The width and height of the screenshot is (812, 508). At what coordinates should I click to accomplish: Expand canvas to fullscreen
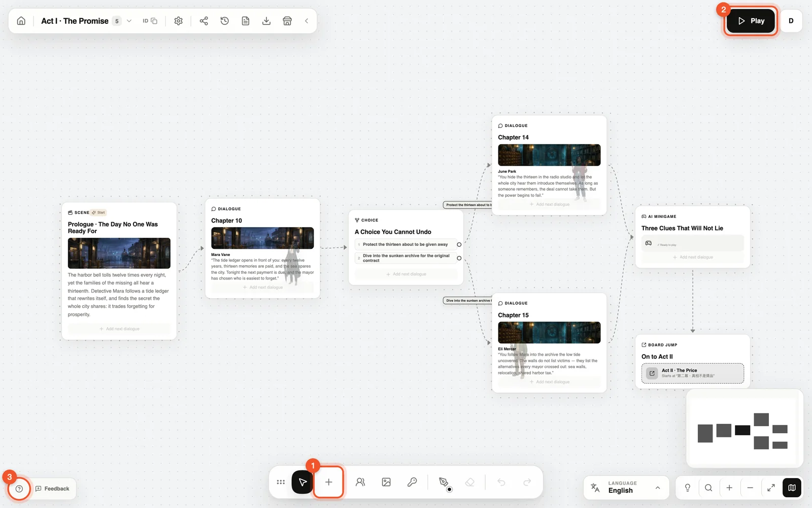click(x=771, y=488)
